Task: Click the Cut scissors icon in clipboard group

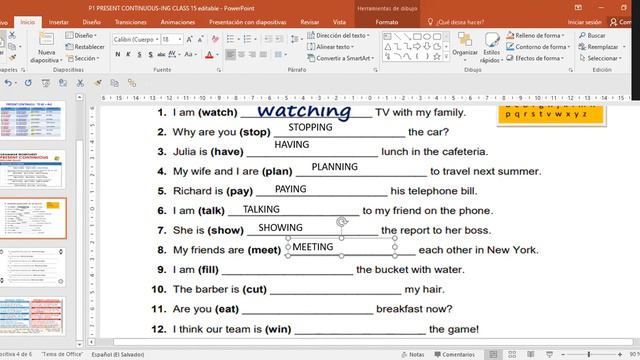Action: click(x=12, y=36)
